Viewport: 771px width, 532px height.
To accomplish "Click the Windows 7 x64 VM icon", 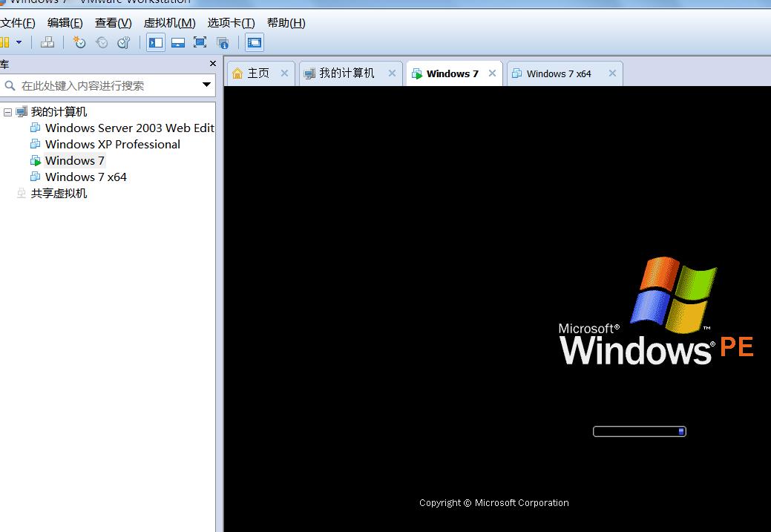I will click(36, 177).
